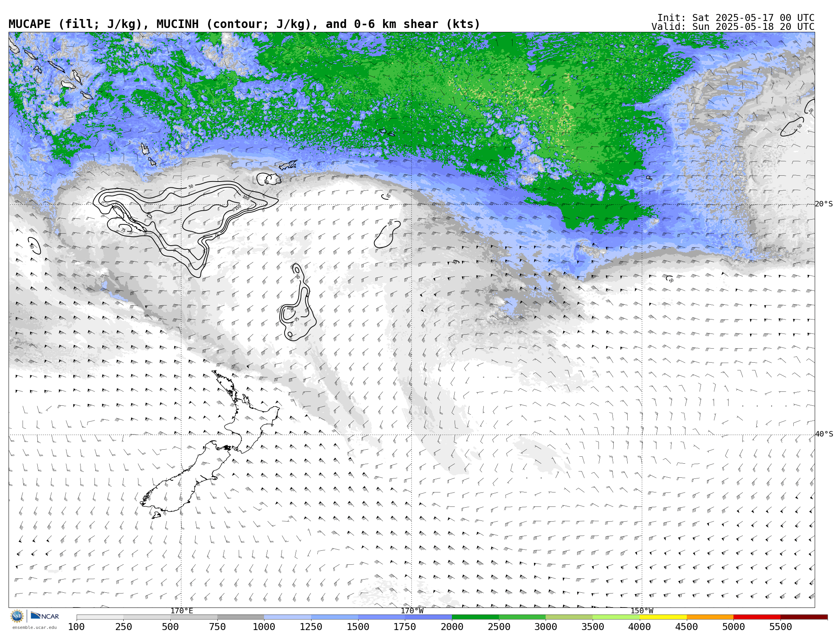The image size is (840, 632).
Task: Click the colorbar label 3500
Action: (x=593, y=627)
